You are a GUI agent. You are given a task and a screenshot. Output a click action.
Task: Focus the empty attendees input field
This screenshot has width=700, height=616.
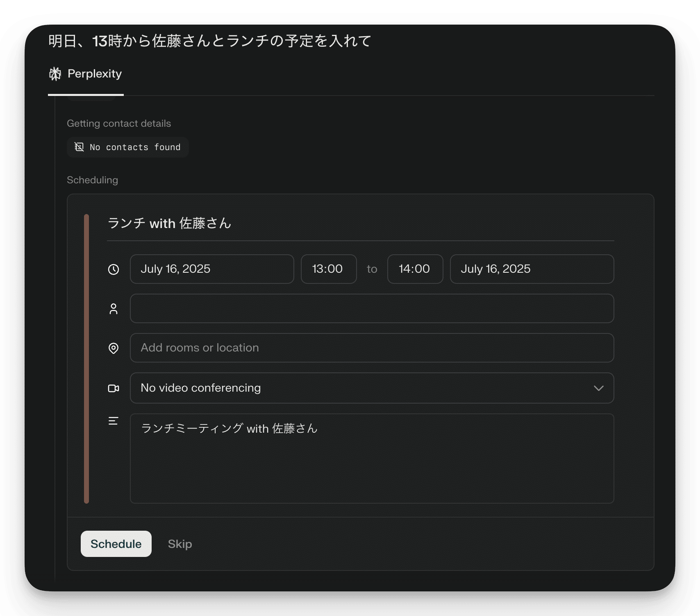click(372, 308)
